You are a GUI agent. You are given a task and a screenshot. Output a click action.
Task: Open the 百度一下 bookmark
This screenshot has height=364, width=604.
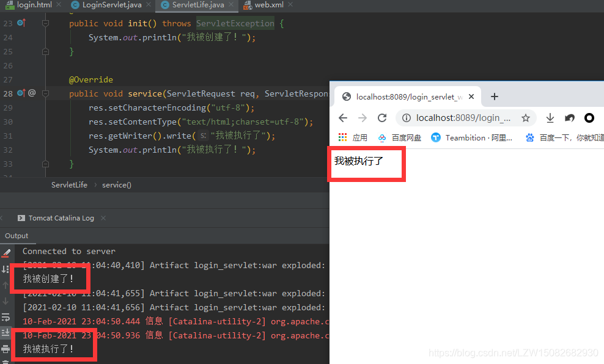click(565, 138)
